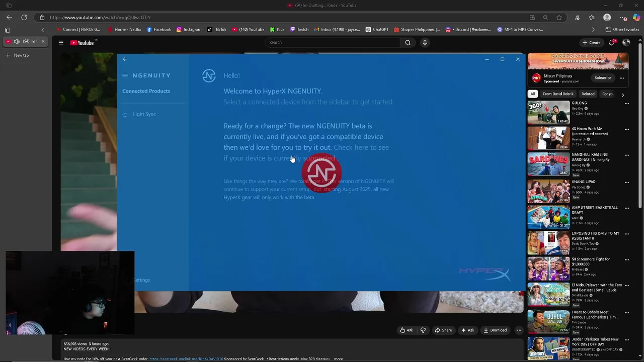The width and height of the screenshot is (644, 362).
Task: Bookmark this page with star icon
Action: [x=559, y=18]
